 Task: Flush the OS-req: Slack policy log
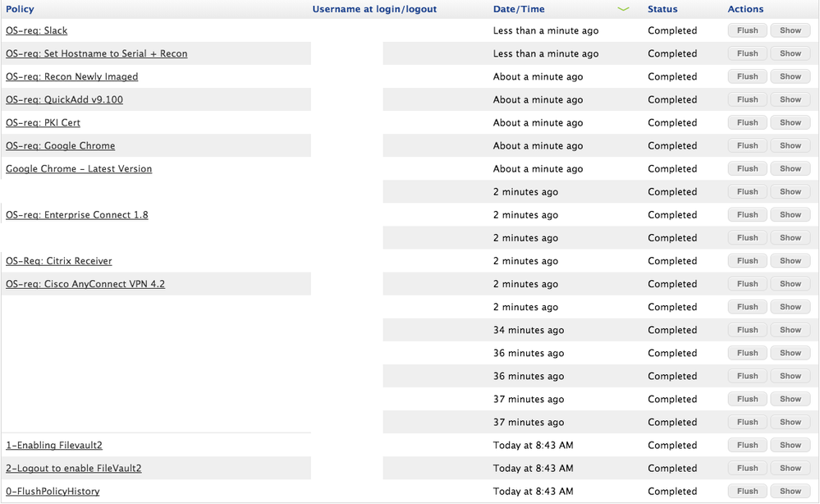(x=747, y=30)
